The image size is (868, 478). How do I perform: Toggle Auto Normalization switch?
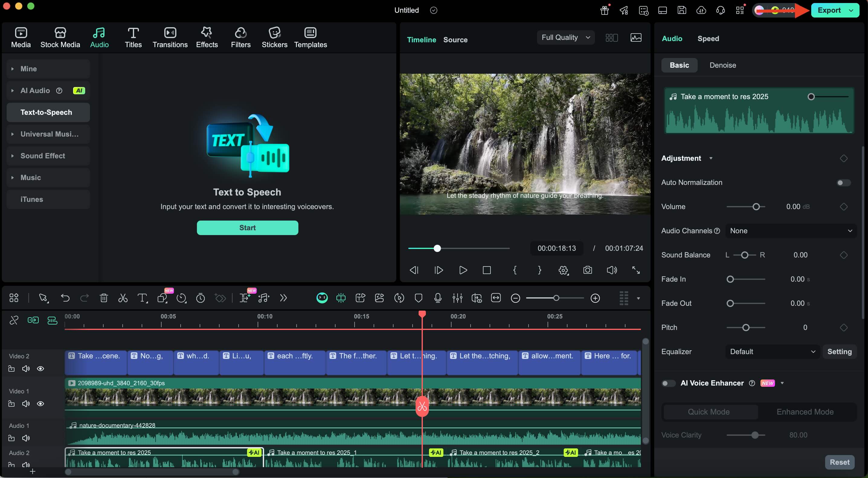844,183
